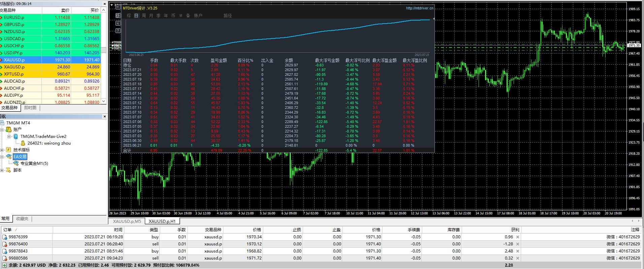Image resolution: width=644 pixels, height=269 pixels.
Task: Select the 账户 account view in MTDriver
Action: point(198,16)
